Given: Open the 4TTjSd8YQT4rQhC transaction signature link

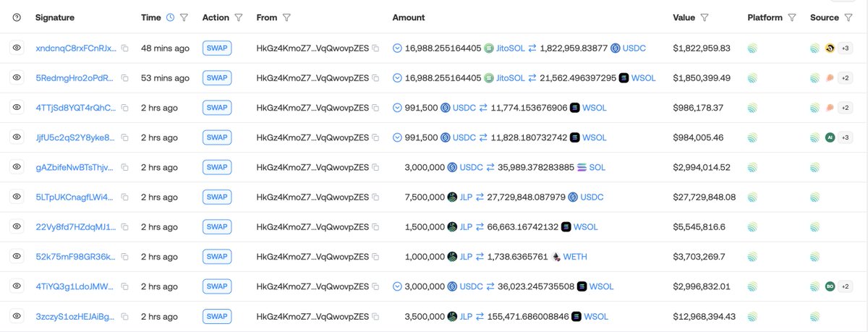Looking at the screenshot, I should tap(75, 108).
